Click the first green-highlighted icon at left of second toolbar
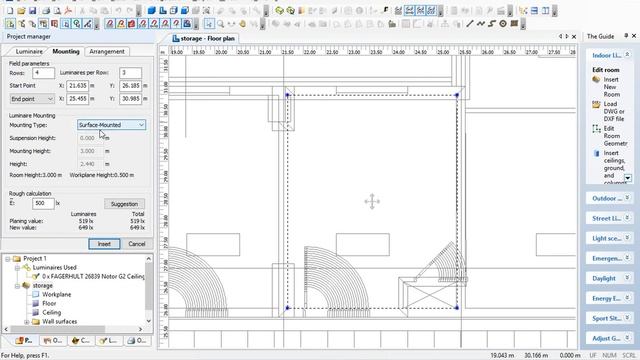The height and width of the screenshot is (360, 640). [x=10, y=24]
